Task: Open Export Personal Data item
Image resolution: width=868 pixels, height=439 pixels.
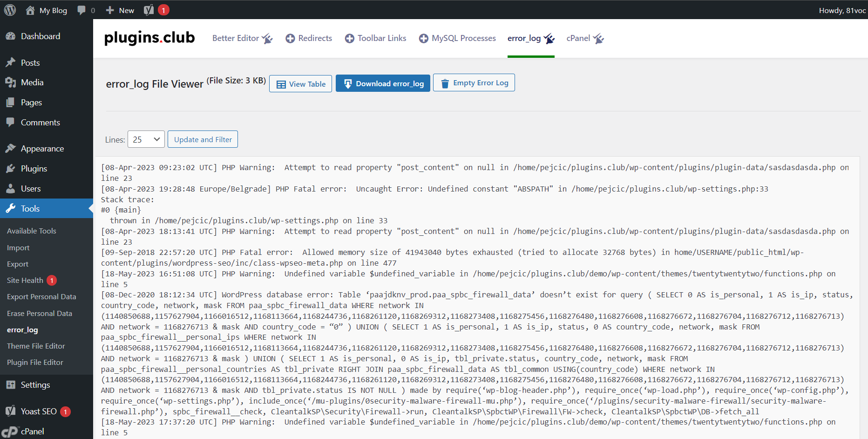Action: point(41,297)
